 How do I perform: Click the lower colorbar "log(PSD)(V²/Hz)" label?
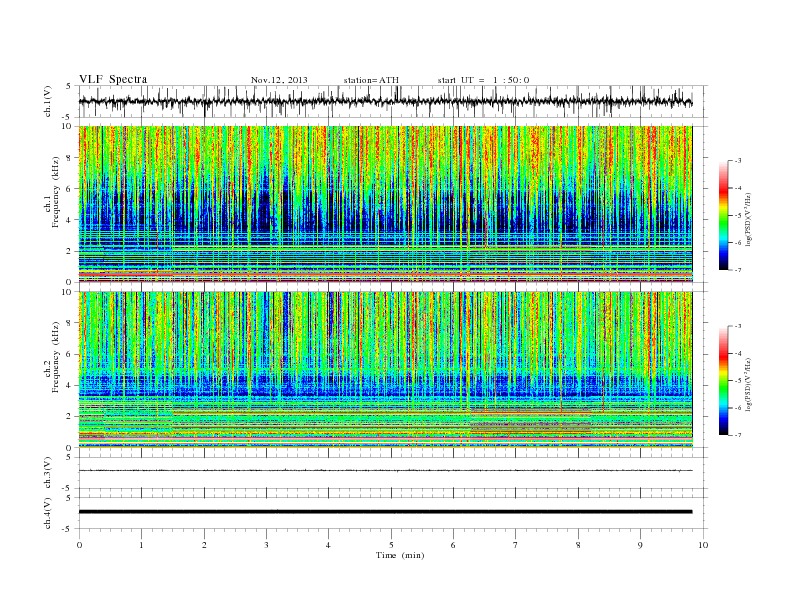coord(748,384)
